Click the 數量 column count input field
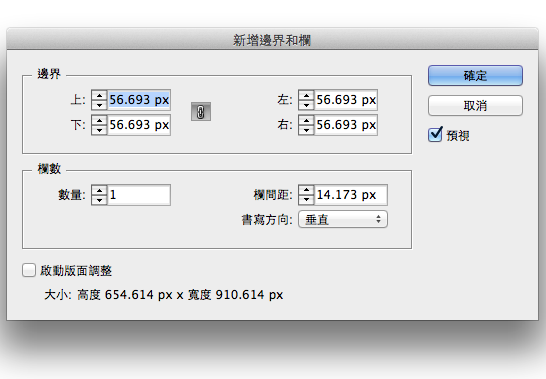 pos(139,195)
